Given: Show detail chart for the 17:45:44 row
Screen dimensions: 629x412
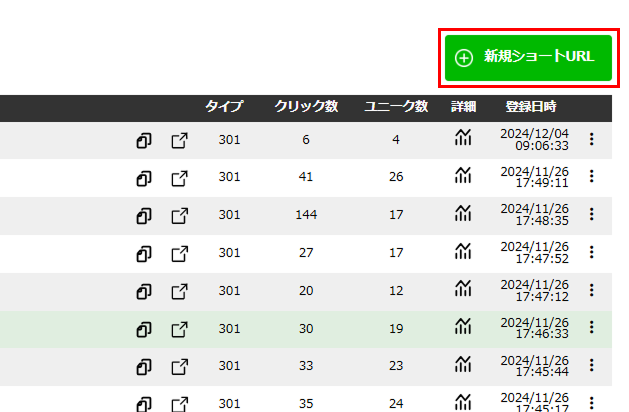Looking at the screenshot, I should (462, 366).
